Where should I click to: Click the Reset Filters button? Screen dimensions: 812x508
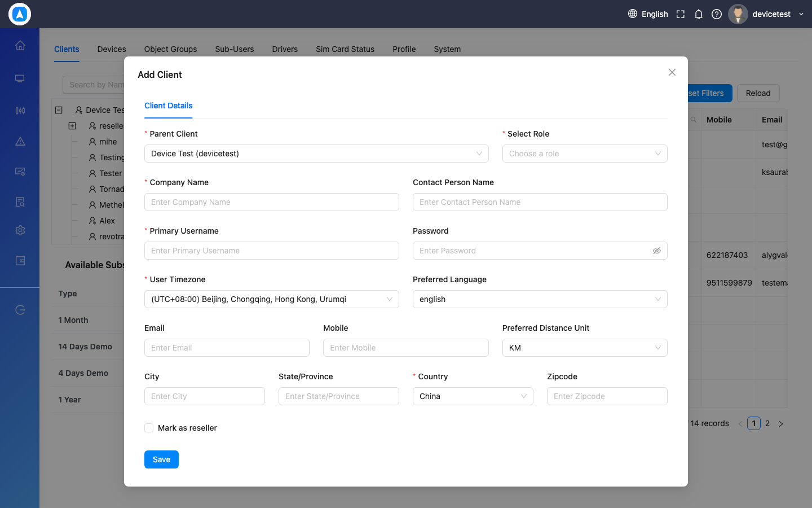[x=710, y=93]
